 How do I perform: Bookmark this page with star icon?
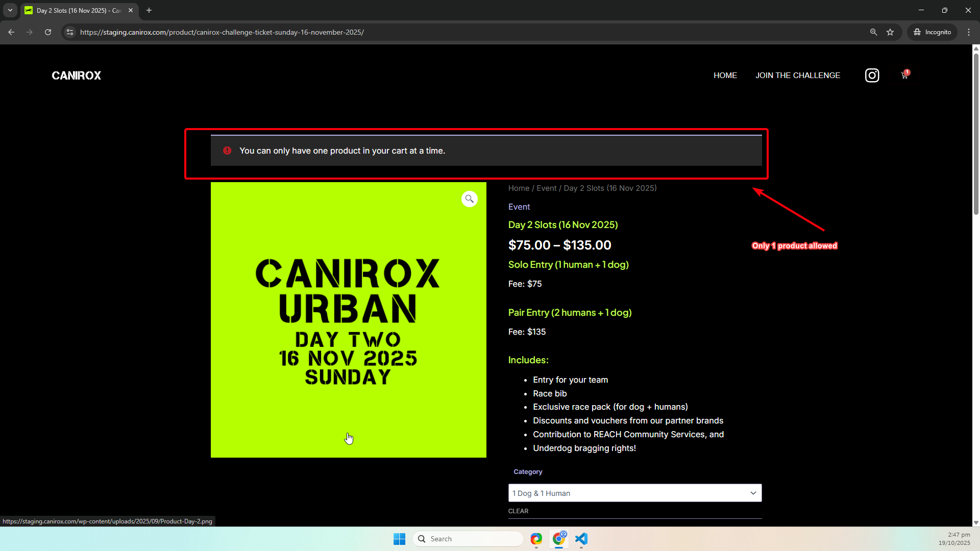click(x=890, y=32)
